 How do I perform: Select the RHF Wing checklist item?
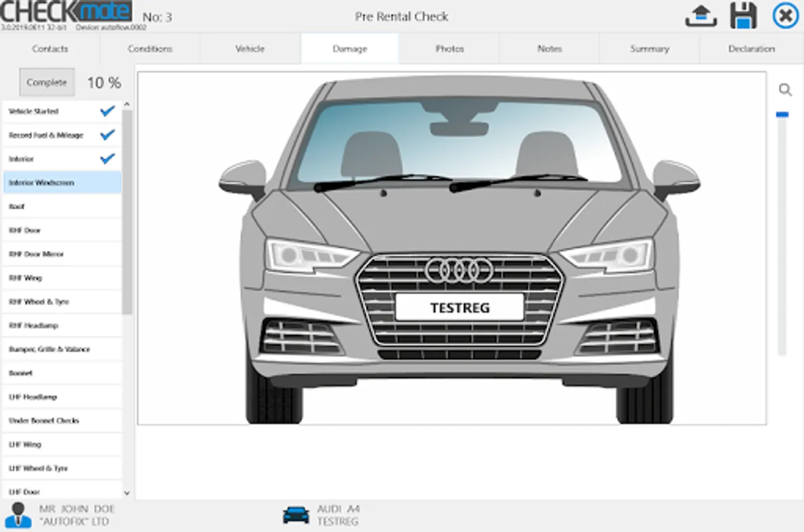click(x=62, y=278)
